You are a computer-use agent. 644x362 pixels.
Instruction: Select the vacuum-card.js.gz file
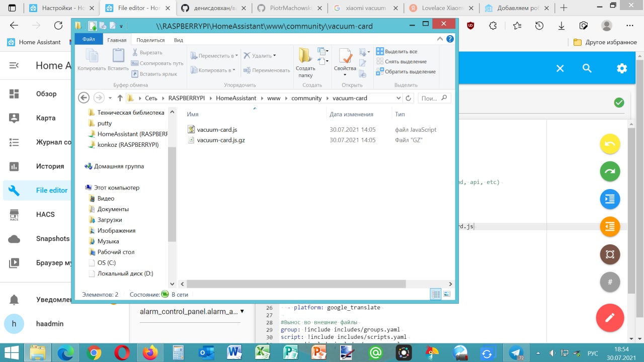[221, 140]
